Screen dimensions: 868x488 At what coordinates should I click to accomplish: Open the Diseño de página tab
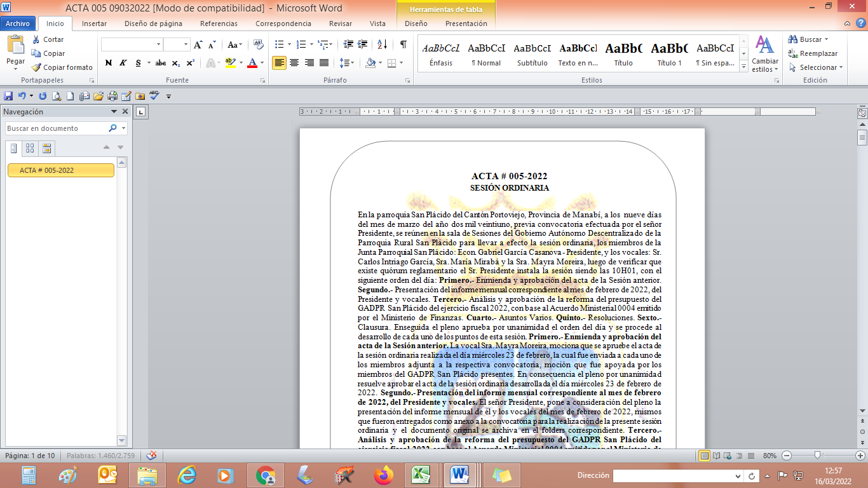pyautogui.click(x=153, y=24)
